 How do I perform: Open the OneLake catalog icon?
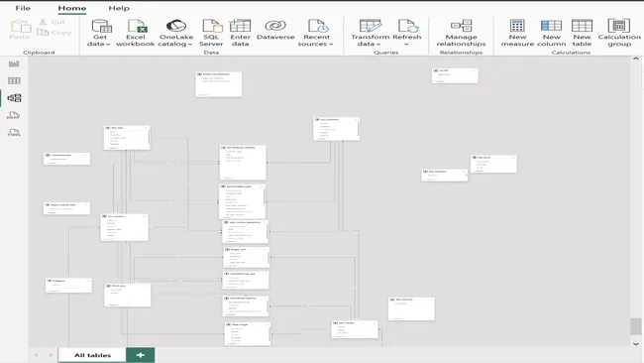point(175,26)
